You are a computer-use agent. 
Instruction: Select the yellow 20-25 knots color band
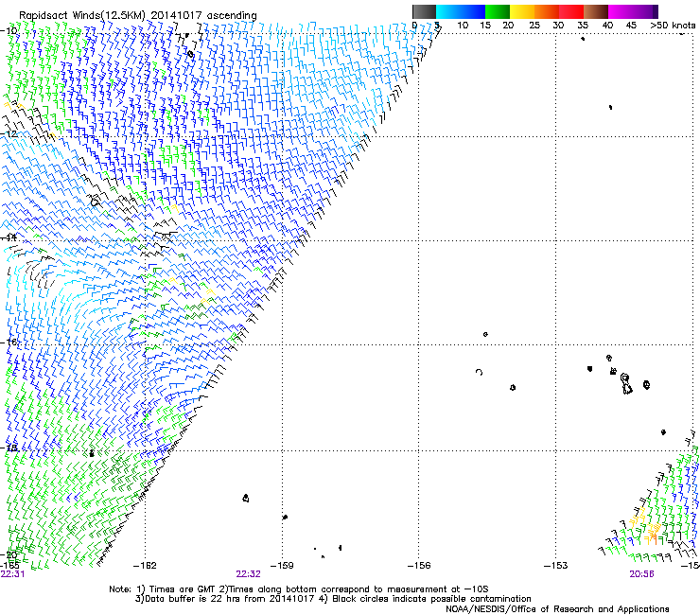coord(522,11)
